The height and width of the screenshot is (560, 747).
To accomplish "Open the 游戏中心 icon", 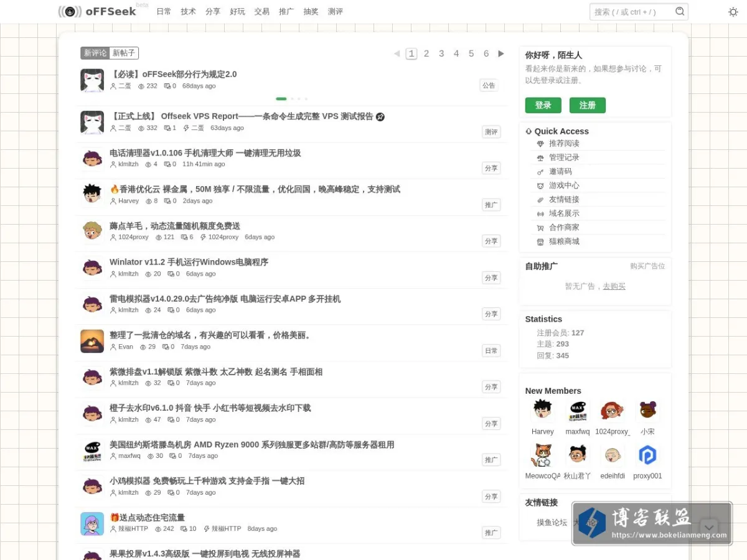I will 540,186.
